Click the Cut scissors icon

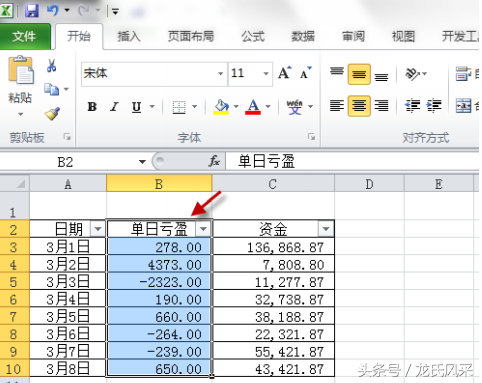click(x=51, y=66)
